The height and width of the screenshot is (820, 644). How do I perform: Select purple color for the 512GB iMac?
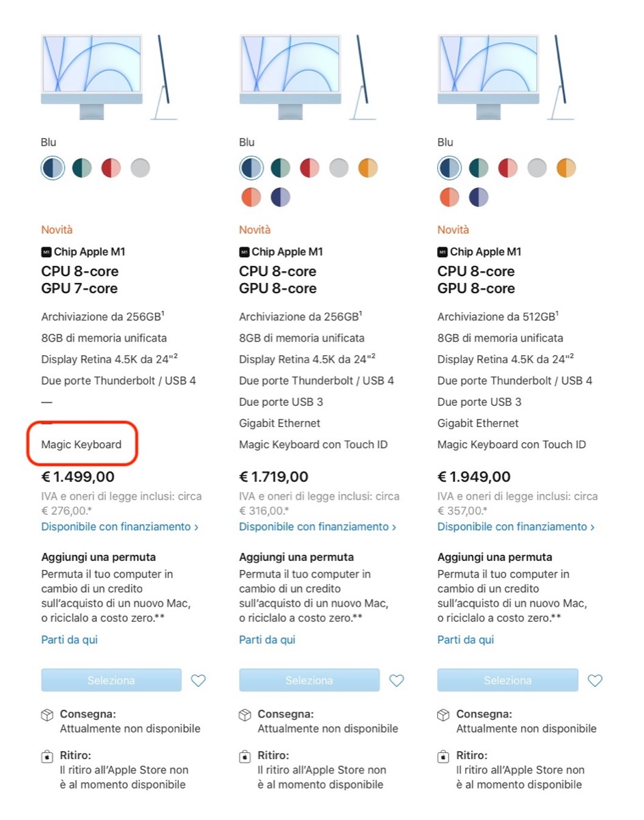(479, 197)
